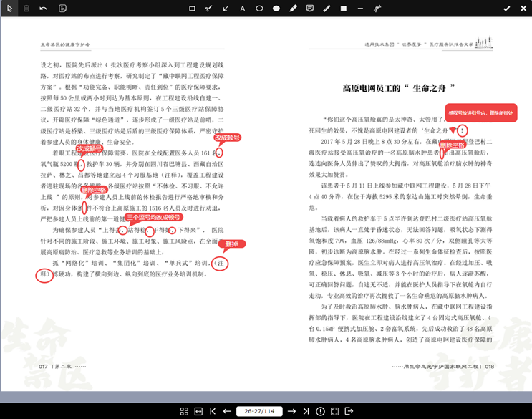The height and width of the screenshot is (419, 532).
Task: Select the signature scribble tool
Action: coord(377,9)
